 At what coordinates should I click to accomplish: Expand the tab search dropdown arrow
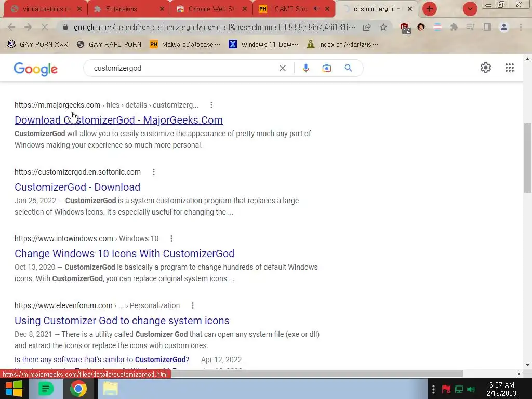pyautogui.click(x=470, y=9)
